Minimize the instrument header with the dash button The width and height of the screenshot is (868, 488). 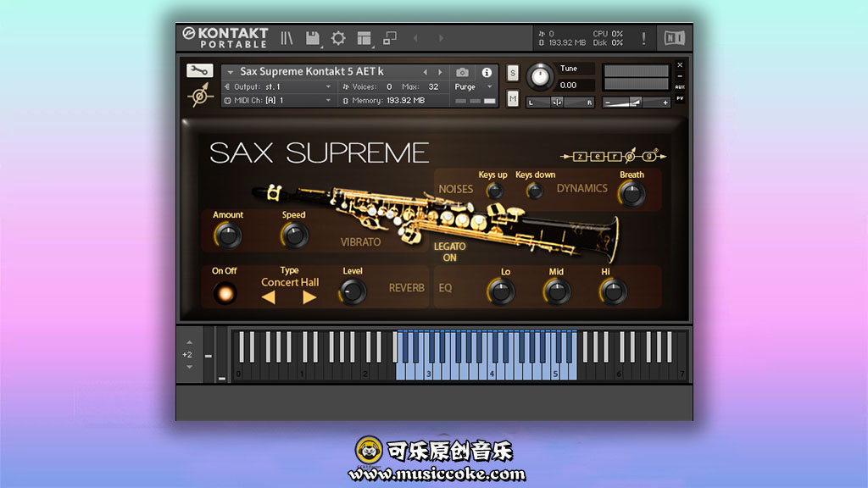coord(680,76)
